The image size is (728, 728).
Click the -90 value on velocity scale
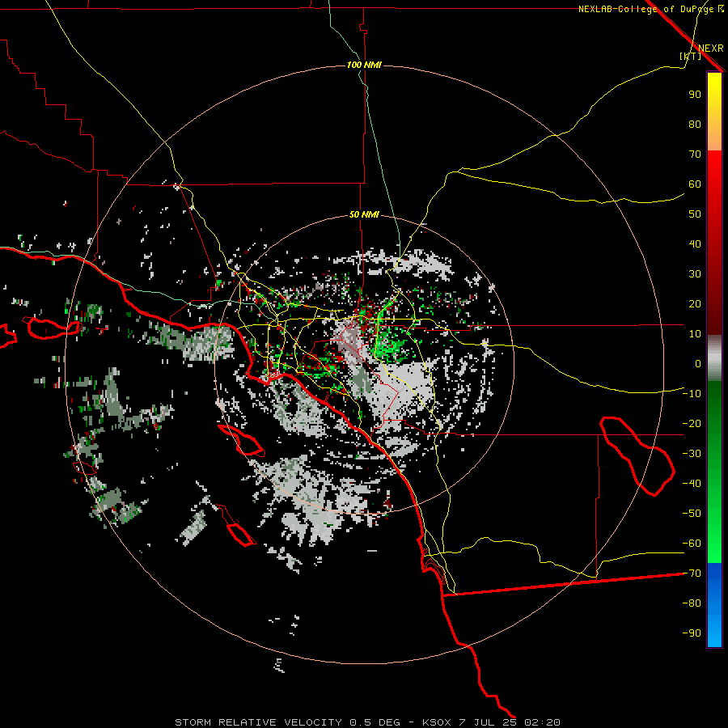coord(692,633)
